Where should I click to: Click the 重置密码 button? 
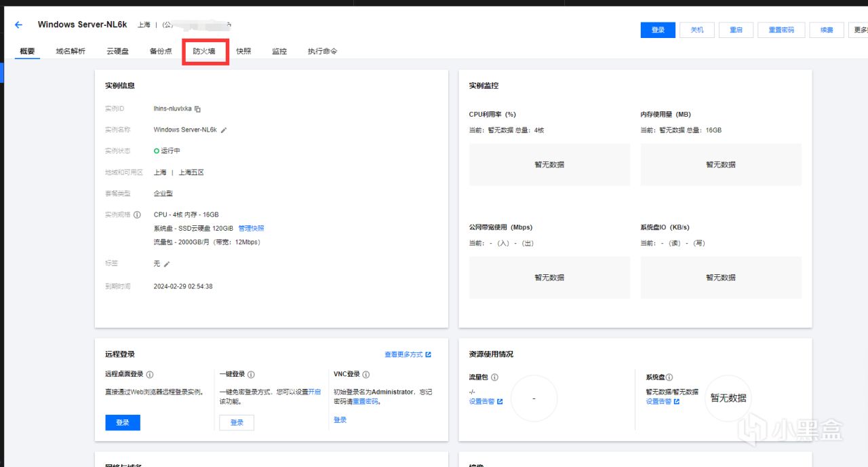781,30
